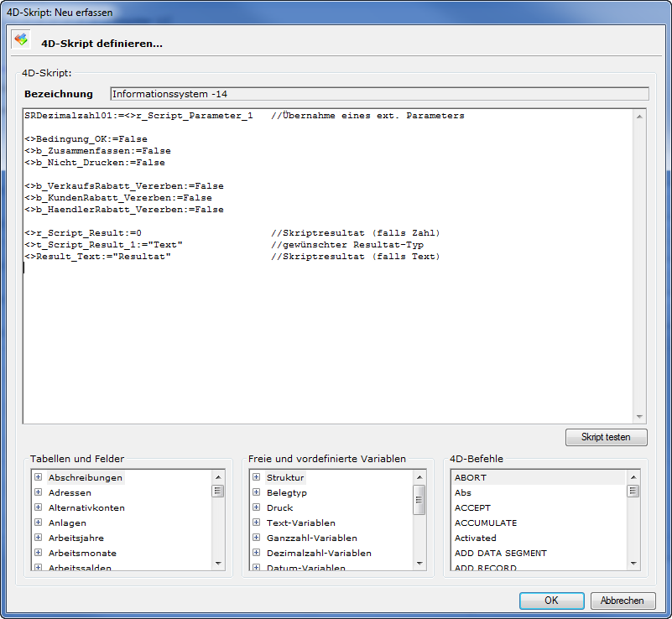Expand the Adressen table node
Screen dimensions: 672x619
38,492
